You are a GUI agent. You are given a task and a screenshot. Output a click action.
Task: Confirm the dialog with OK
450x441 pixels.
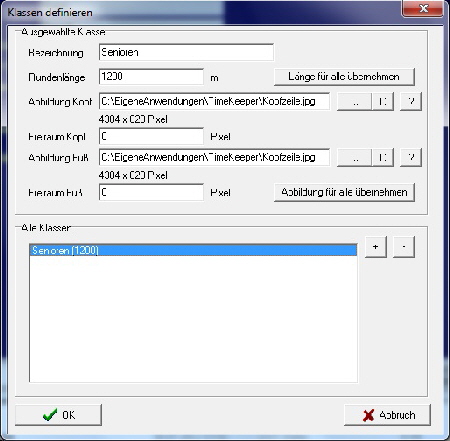58,415
